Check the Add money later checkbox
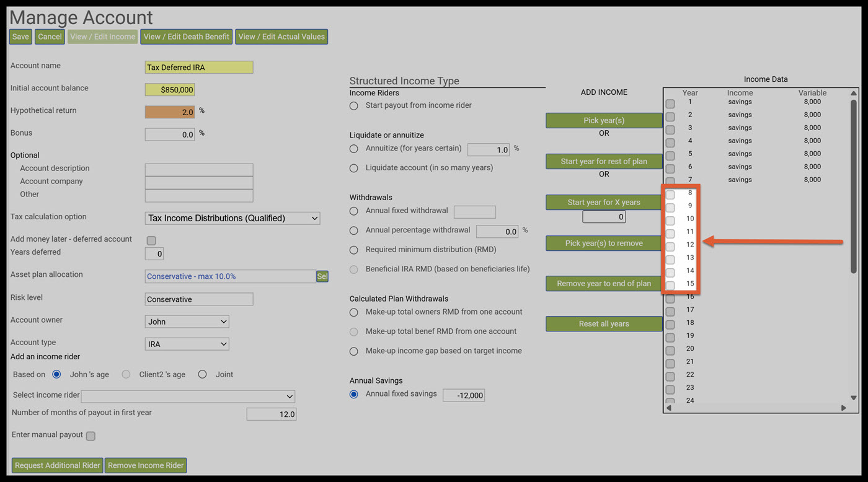The width and height of the screenshot is (868, 482). (151, 240)
